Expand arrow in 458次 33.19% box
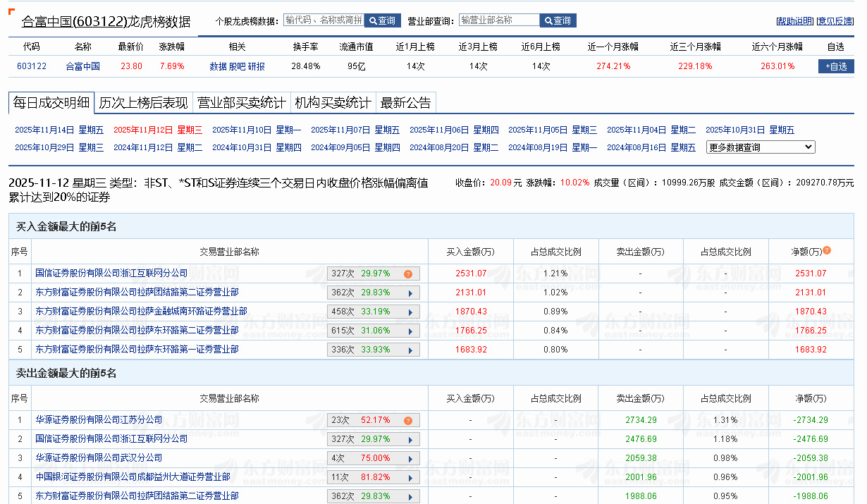The image size is (867, 504). (x=409, y=312)
